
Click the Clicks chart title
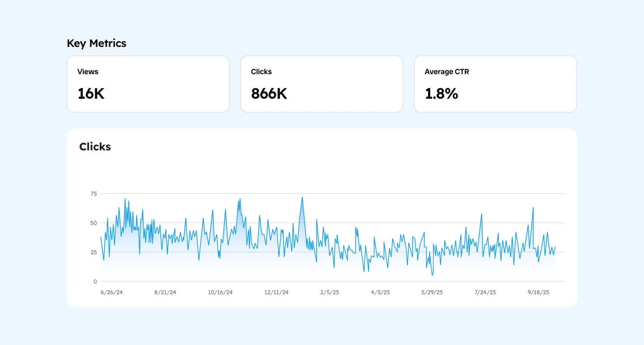pos(95,147)
